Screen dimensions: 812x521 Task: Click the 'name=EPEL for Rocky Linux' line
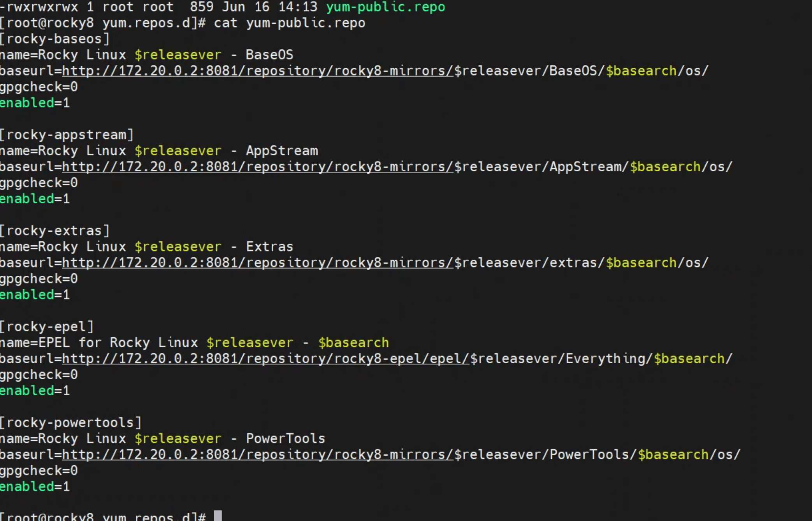194,342
